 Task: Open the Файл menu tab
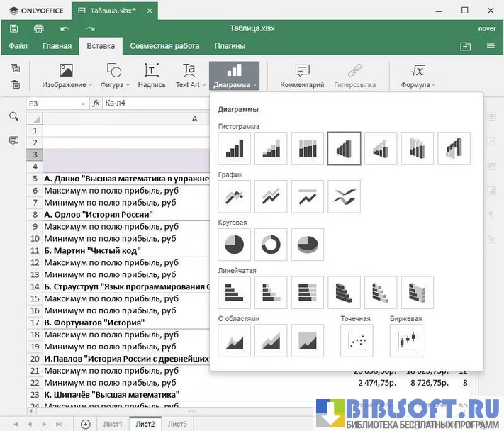point(18,46)
